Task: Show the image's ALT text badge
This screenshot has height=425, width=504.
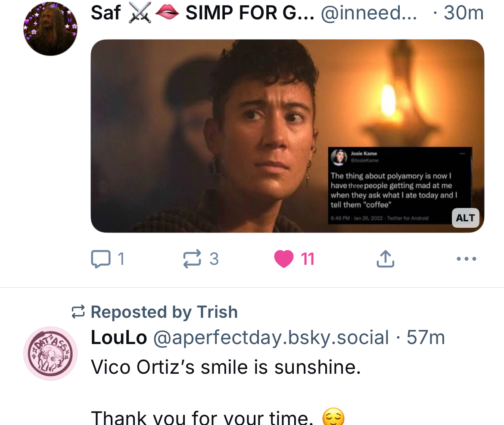Action: [x=465, y=218]
